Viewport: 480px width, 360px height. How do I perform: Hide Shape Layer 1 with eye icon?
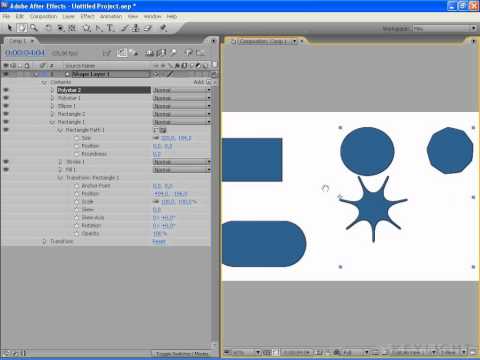click(x=6, y=74)
